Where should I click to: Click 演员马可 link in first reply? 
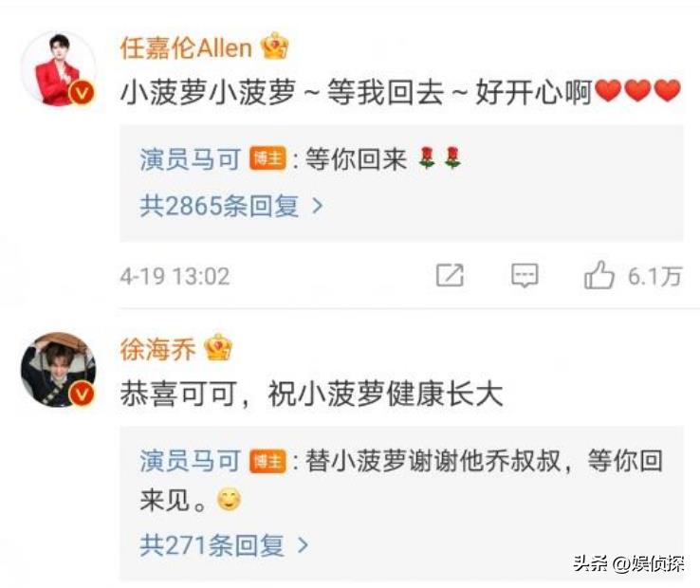coord(191,159)
